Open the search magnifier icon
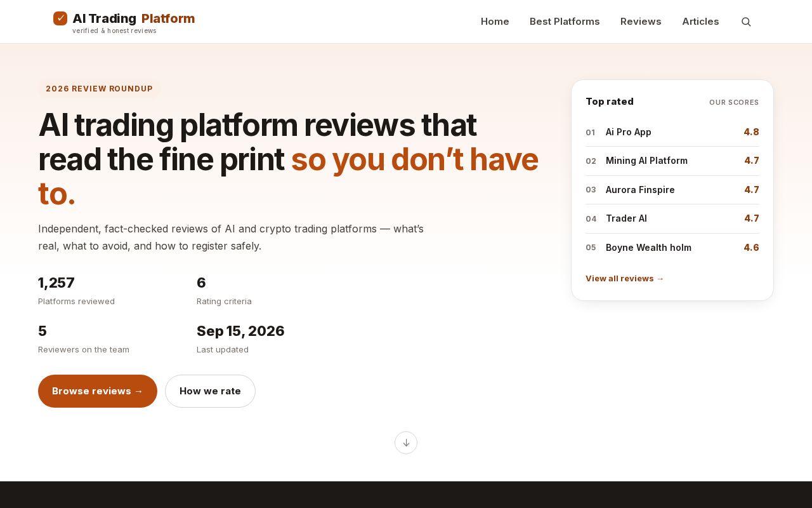Screen dimensions: 812x508 coord(746,22)
